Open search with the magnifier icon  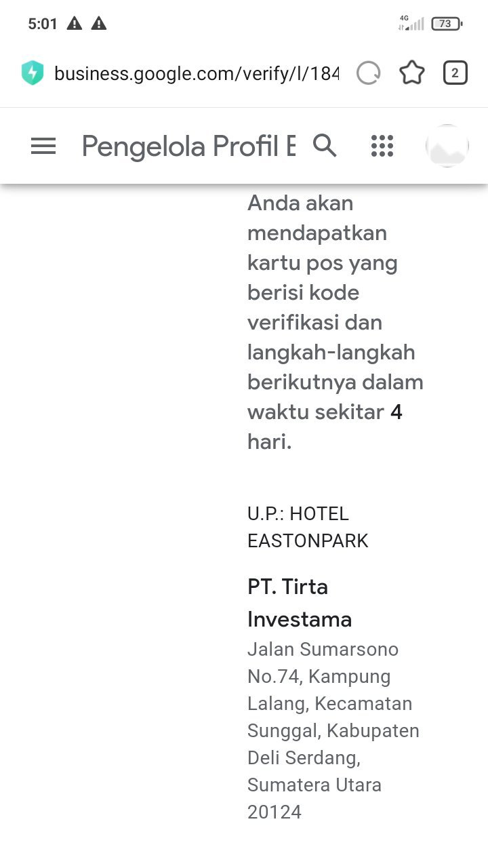325,145
